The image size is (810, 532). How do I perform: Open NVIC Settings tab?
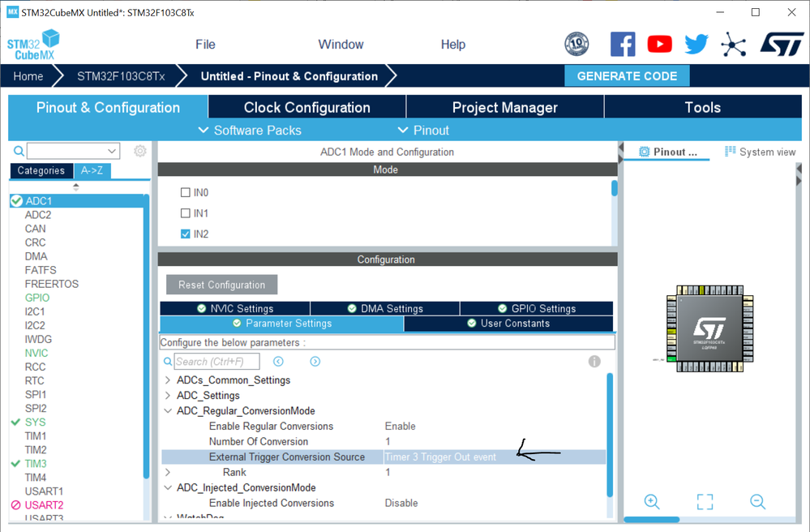[x=235, y=308]
